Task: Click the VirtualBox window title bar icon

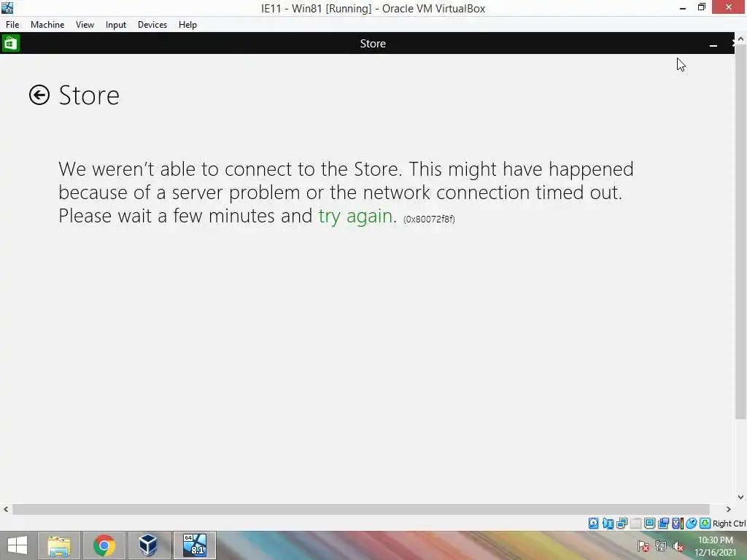Action: [x=7, y=7]
